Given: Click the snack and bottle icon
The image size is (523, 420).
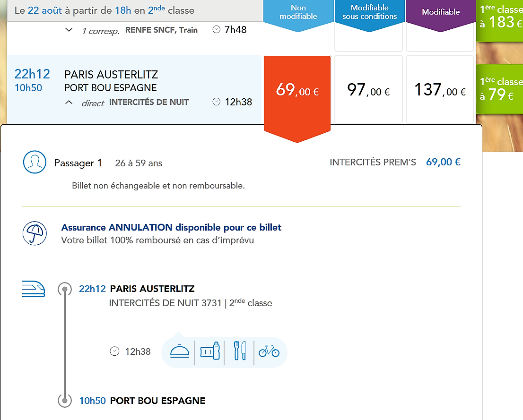Looking at the screenshot, I should tap(210, 351).
